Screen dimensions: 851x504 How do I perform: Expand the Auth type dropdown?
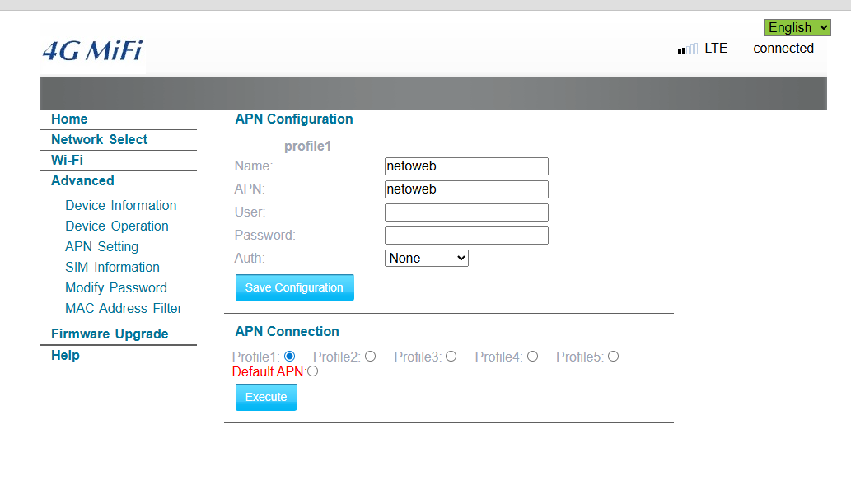(426, 259)
